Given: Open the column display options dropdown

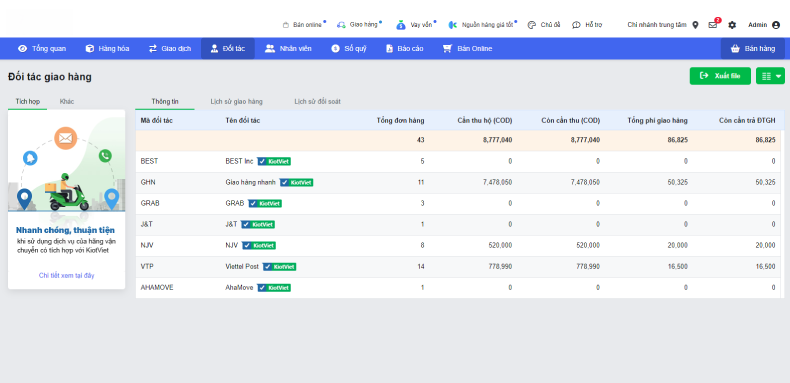Looking at the screenshot, I should [770, 76].
